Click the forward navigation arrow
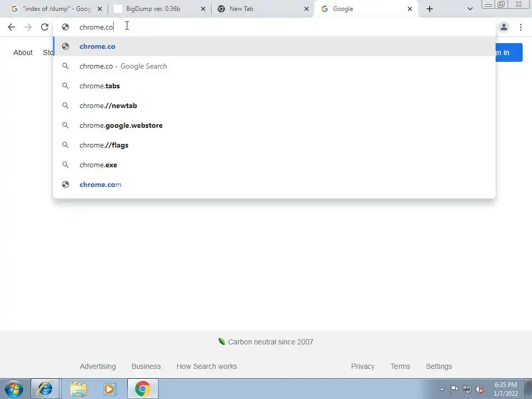 pyautogui.click(x=28, y=27)
